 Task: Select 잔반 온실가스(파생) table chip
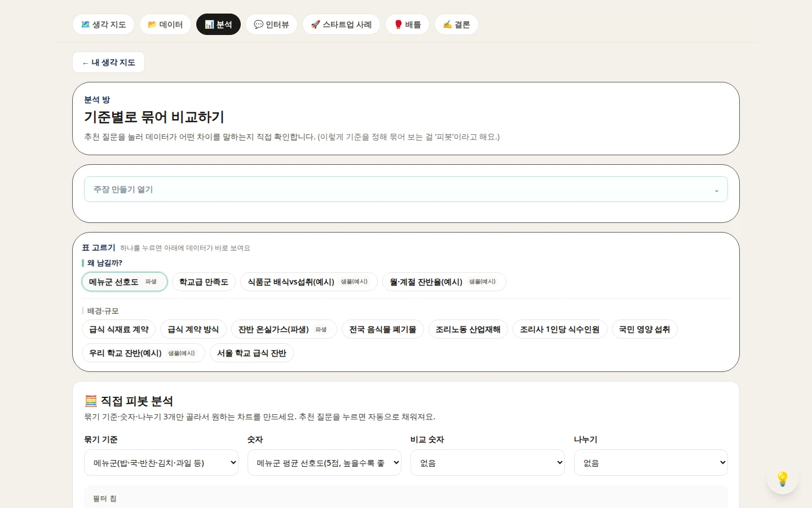(x=284, y=329)
